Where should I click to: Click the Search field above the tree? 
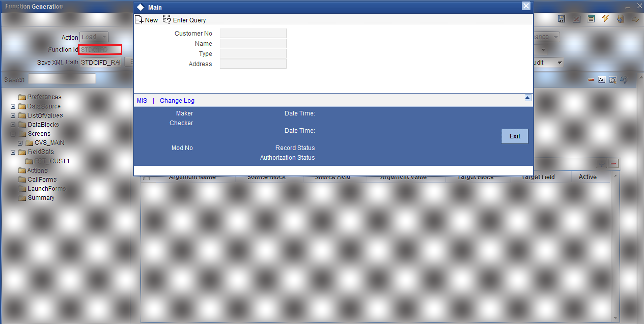tap(61, 79)
